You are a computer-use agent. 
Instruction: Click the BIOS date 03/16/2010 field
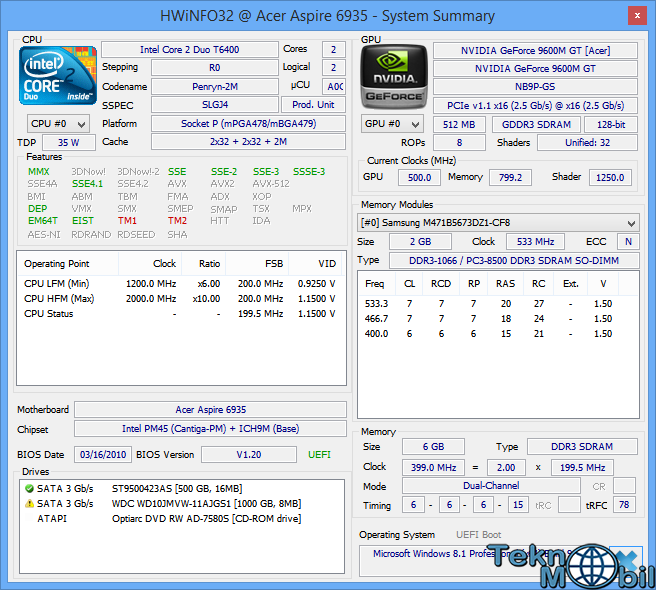103,454
